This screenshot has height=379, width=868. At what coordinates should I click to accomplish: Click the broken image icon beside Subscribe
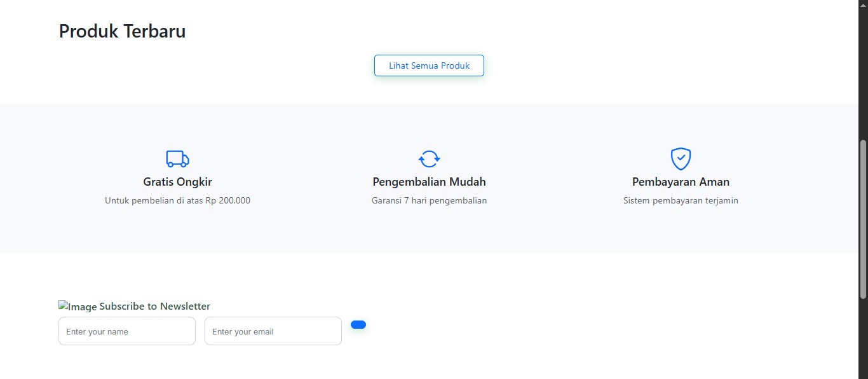click(x=63, y=306)
